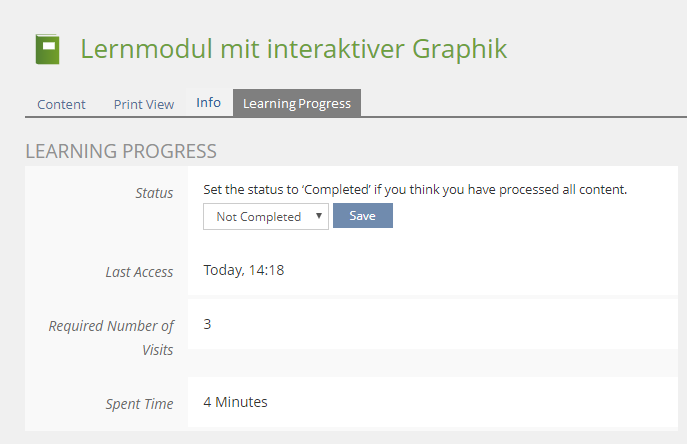This screenshot has height=444, width=687.
Task: Click the Spent Time label
Action: point(139,404)
